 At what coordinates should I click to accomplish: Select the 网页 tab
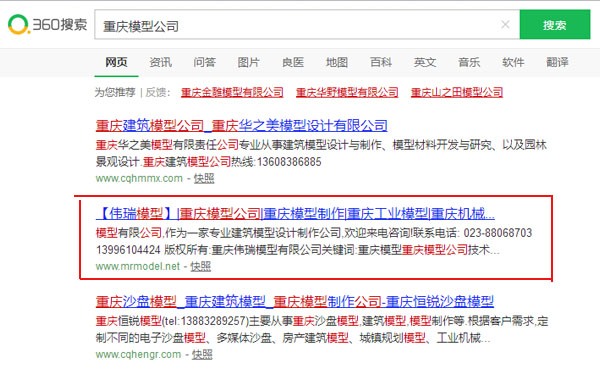[x=116, y=62]
